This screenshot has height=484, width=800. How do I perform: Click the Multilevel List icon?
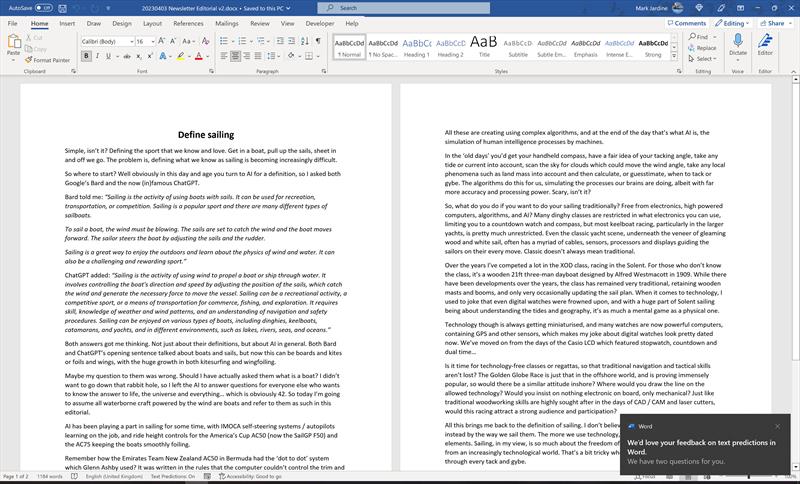pos(260,41)
